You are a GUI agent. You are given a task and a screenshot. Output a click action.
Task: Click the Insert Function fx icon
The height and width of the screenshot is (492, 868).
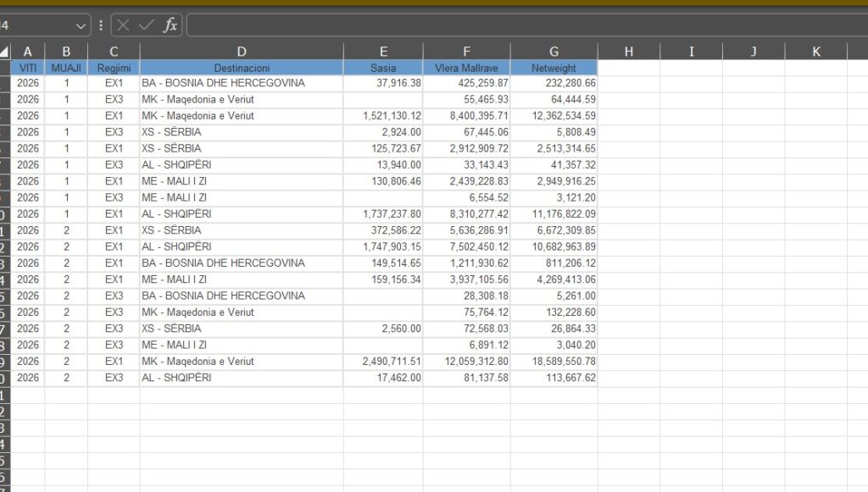tap(170, 25)
